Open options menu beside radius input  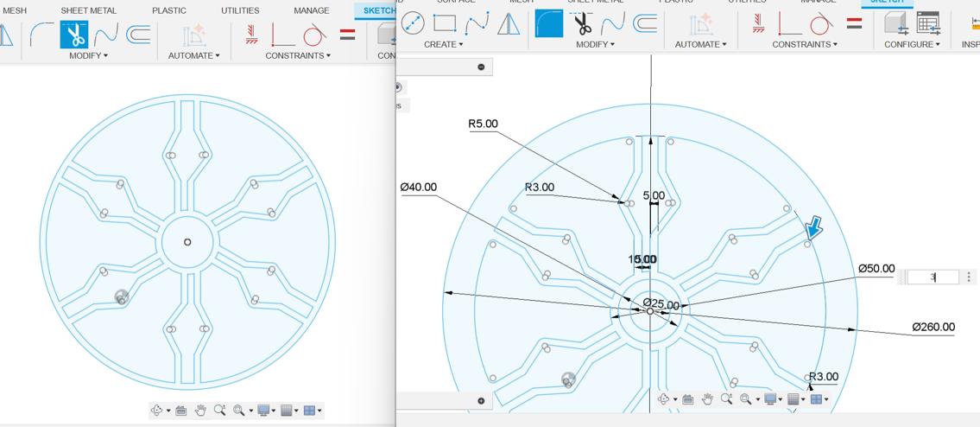pyautogui.click(x=969, y=277)
